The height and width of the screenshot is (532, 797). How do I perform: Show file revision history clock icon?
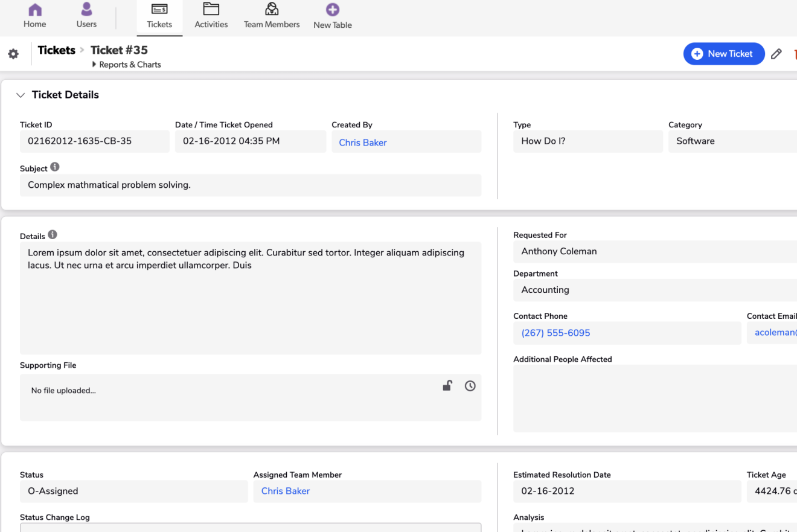(x=470, y=386)
